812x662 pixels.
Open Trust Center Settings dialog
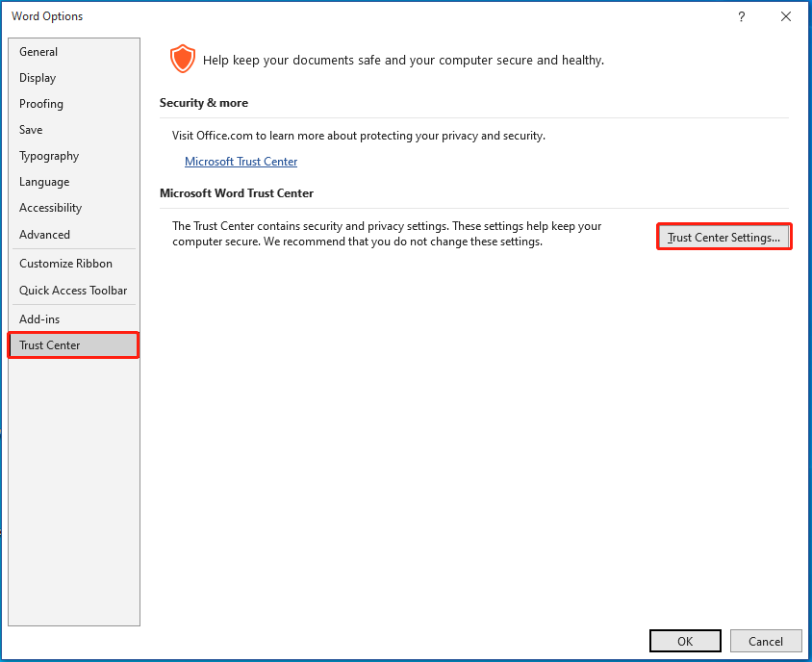[x=723, y=238]
